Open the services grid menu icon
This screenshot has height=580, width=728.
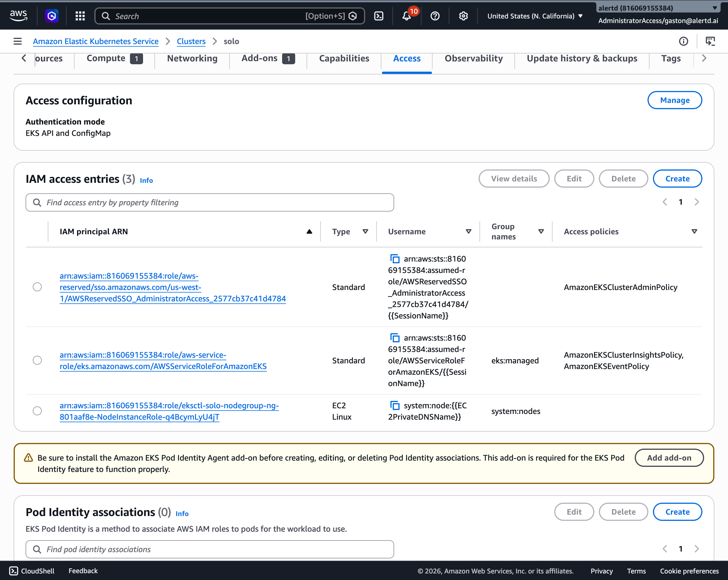pyautogui.click(x=80, y=16)
